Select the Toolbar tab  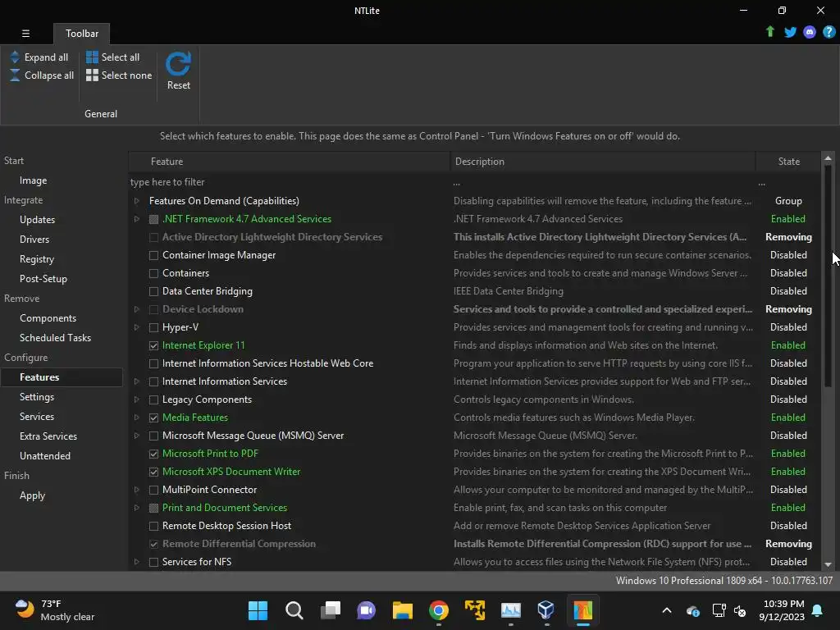[81, 33]
